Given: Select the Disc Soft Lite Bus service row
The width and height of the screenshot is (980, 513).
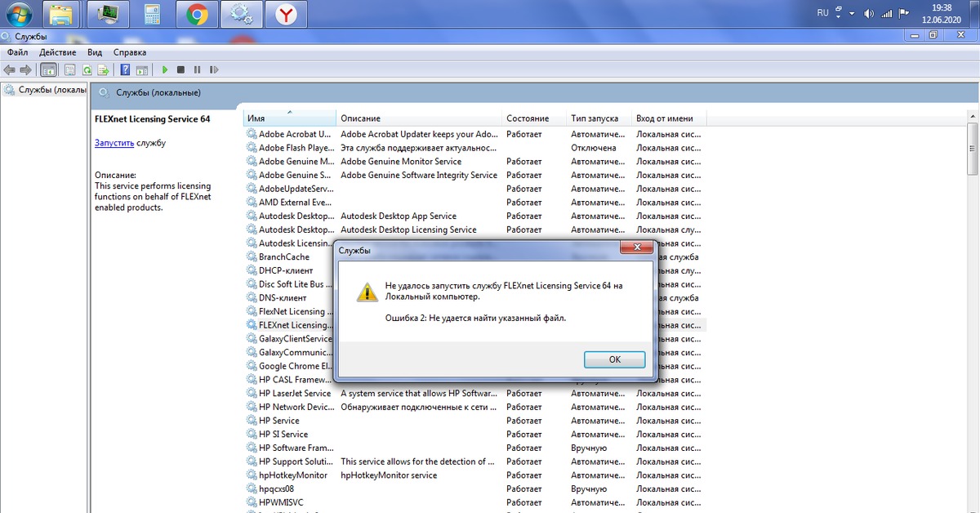Looking at the screenshot, I should pos(290,284).
